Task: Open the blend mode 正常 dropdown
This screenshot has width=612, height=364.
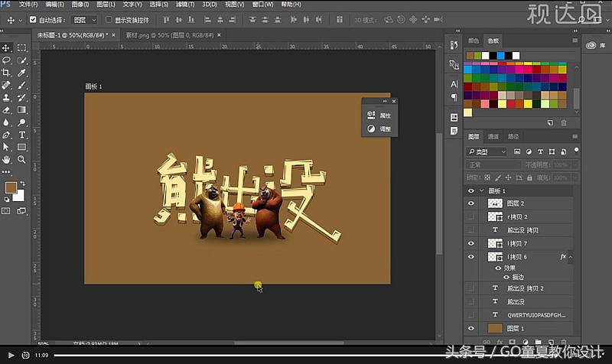Action: click(x=493, y=165)
